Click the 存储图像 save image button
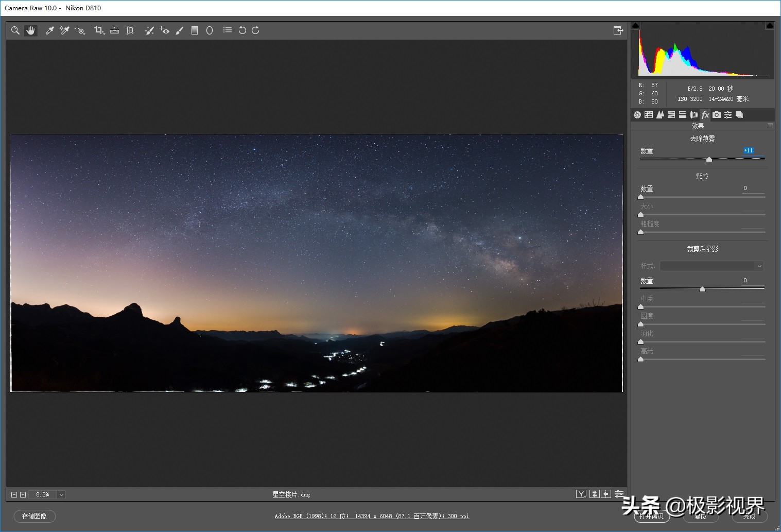 pyautogui.click(x=34, y=516)
